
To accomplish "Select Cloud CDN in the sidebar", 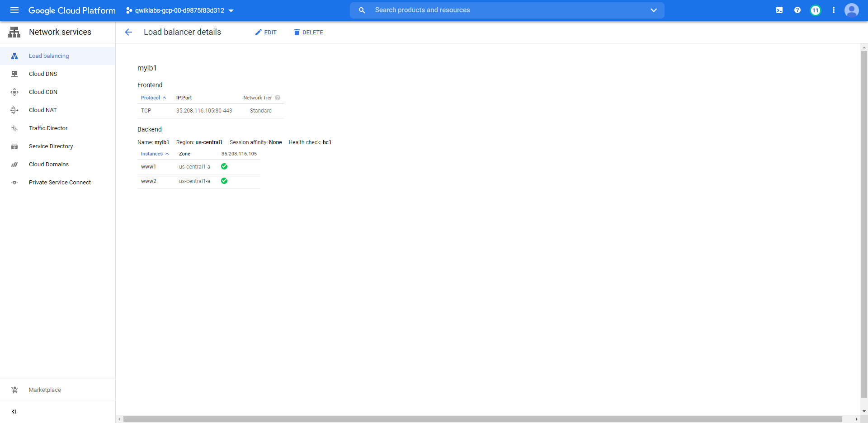I will click(57, 92).
